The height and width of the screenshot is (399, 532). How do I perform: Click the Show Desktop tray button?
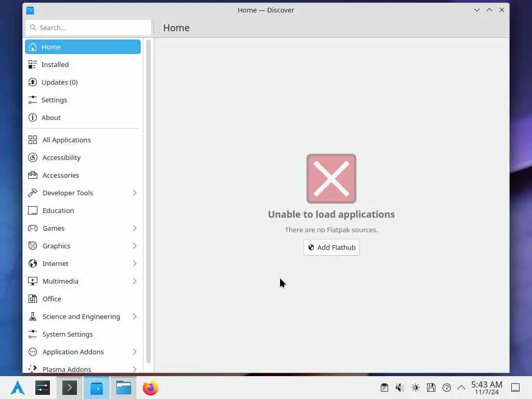point(515,388)
